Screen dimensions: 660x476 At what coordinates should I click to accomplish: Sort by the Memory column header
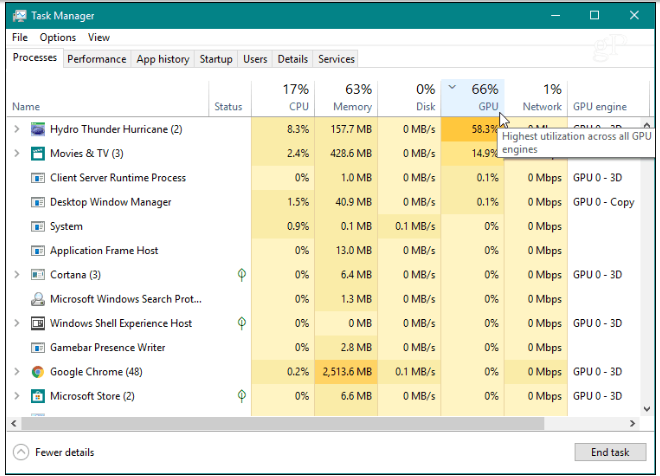tap(346, 98)
